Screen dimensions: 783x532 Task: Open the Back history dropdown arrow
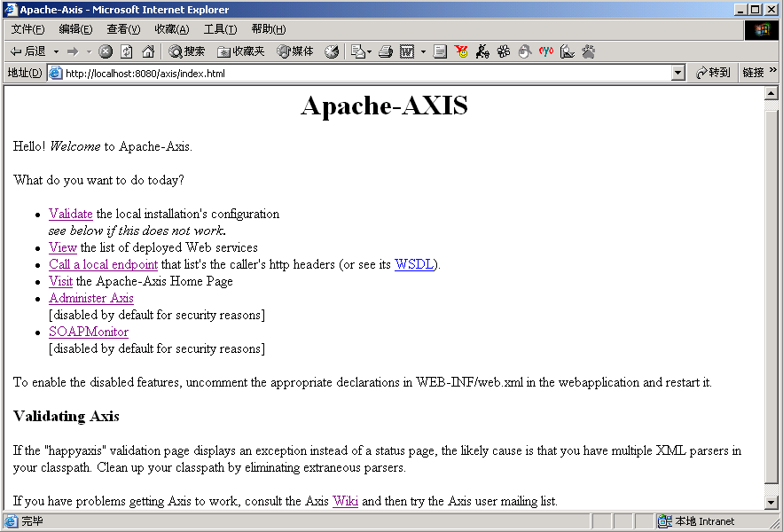pos(56,51)
